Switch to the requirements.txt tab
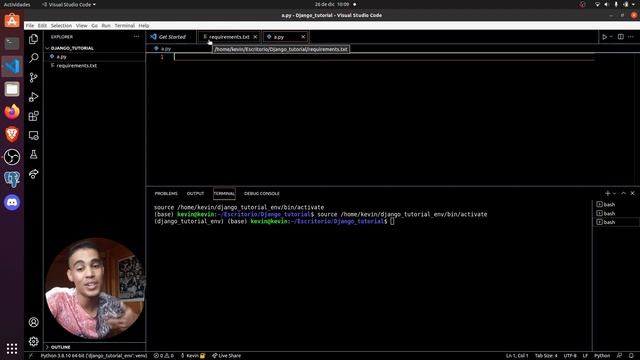The image size is (640, 360). (x=229, y=37)
